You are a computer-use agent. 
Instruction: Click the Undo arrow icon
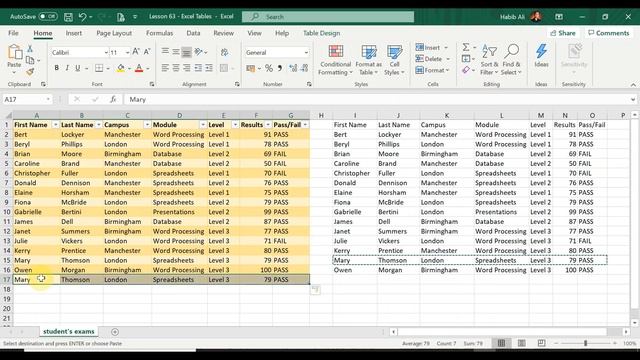tap(82, 17)
